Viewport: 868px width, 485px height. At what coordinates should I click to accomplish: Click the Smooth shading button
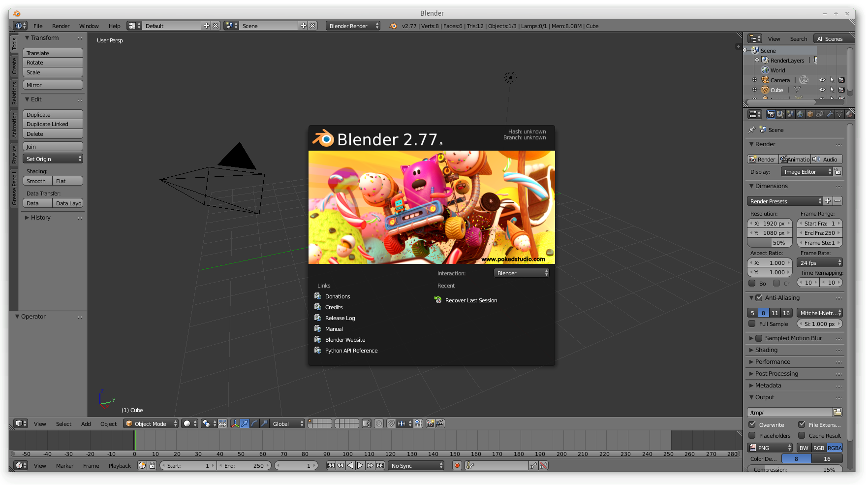point(37,181)
